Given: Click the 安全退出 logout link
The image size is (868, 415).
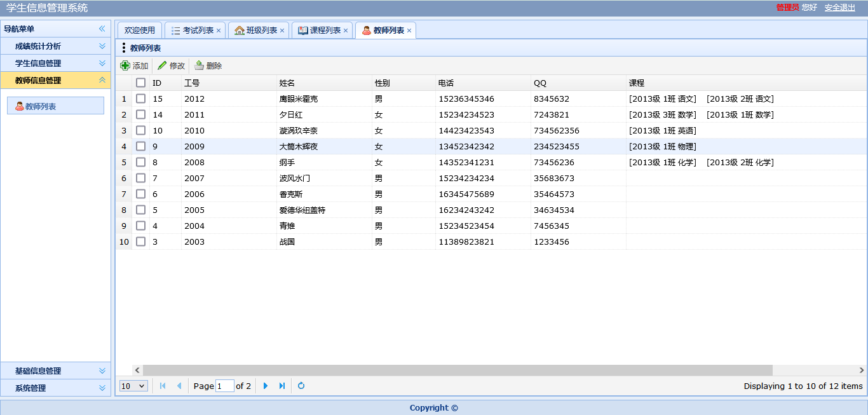Looking at the screenshot, I should tap(839, 8).
